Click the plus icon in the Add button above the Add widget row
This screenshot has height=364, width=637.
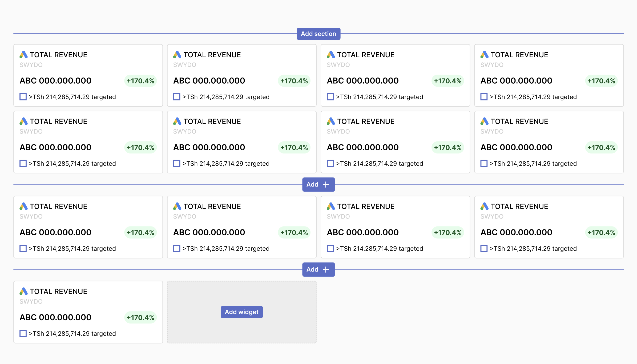tap(326, 269)
